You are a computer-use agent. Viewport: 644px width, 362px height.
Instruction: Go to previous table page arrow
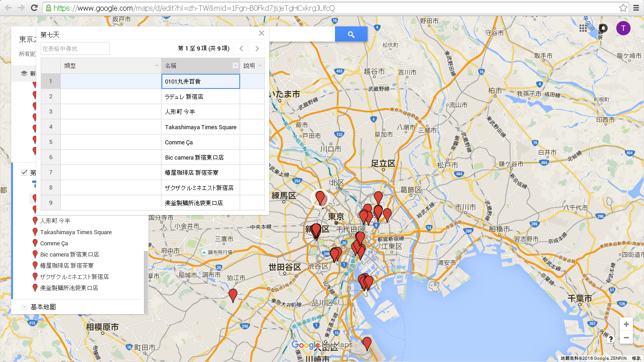pyautogui.click(x=241, y=48)
